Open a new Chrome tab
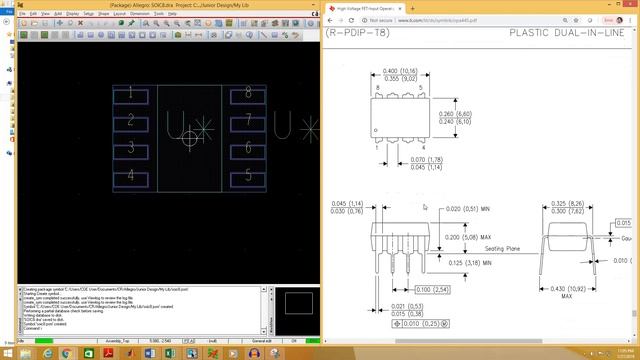The height and width of the screenshot is (360, 640). tap(412, 8)
